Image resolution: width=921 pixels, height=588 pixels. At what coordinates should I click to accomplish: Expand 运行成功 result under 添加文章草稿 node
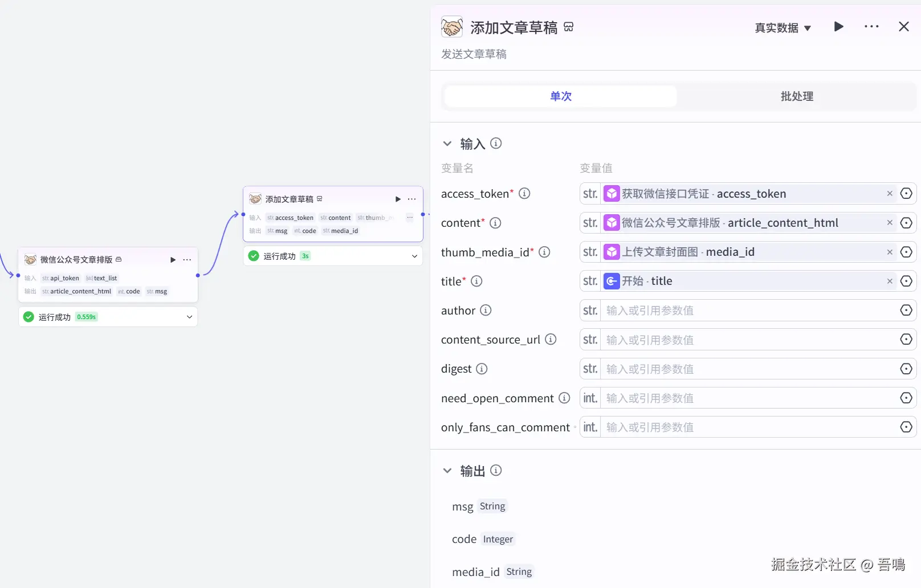(414, 256)
